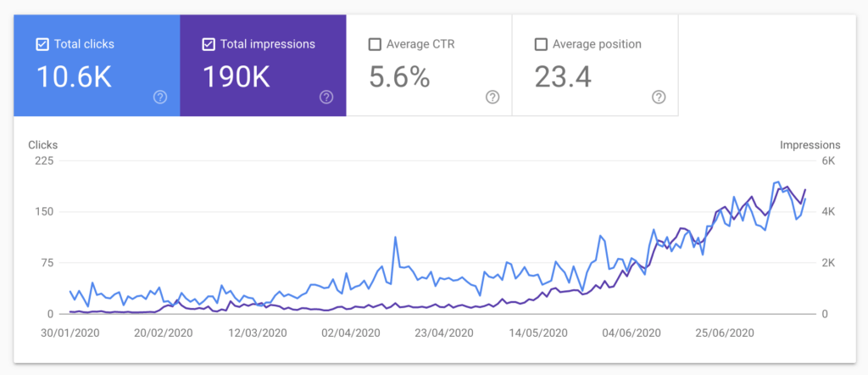The image size is (868, 375).
Task: Open help icon on Average position card
Action: [x=659, y=98]
